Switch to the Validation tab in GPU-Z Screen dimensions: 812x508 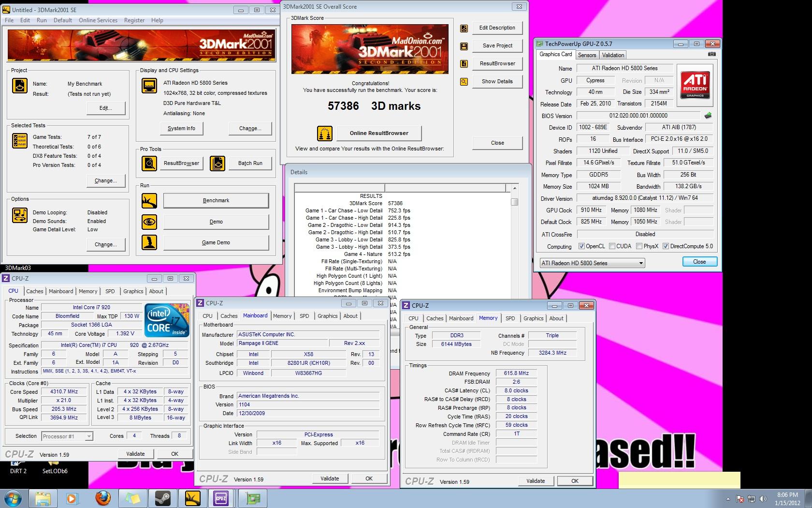click(613, 55)
